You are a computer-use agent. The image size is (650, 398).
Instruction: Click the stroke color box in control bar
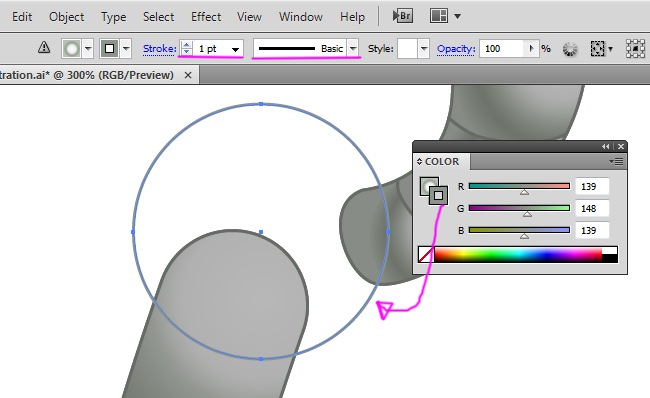coord(109,49)
